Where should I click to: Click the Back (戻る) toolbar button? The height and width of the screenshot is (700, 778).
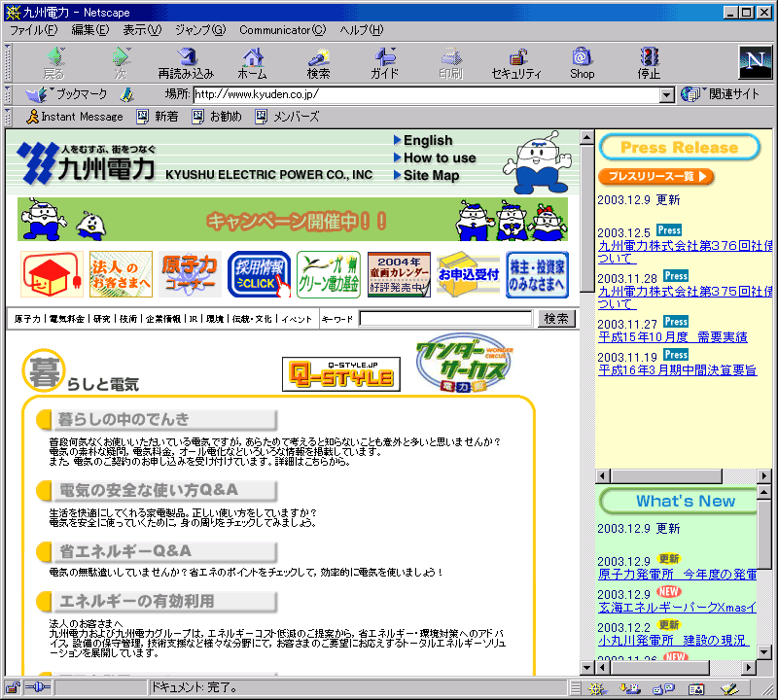click(54, 63)
